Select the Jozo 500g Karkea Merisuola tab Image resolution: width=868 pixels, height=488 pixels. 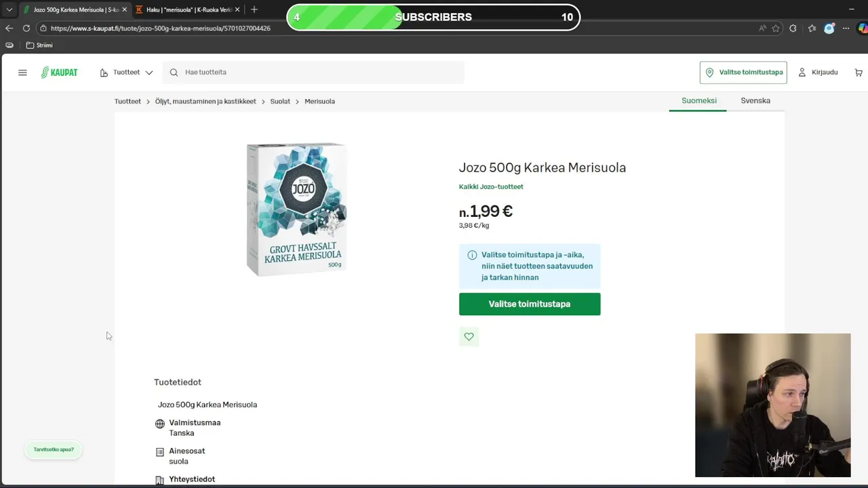[75, 9]
